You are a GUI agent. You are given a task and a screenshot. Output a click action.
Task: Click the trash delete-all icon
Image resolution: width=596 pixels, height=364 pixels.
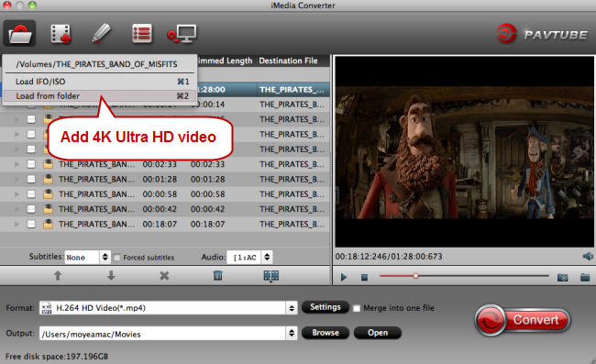pyautogui.click(x=218, y=275)
